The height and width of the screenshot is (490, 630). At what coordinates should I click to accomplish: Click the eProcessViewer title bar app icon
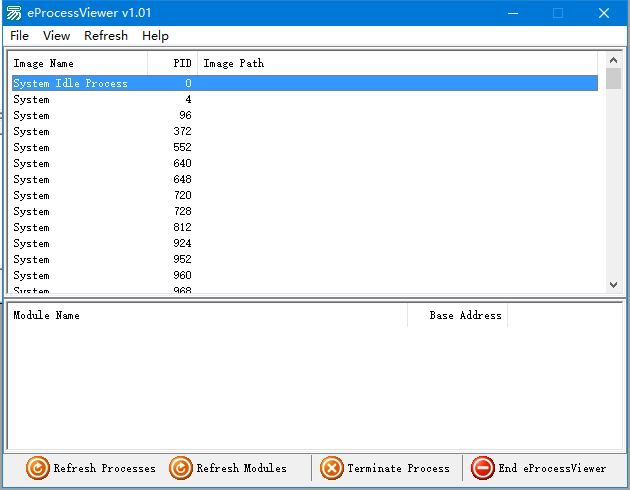tap(14, 13)
